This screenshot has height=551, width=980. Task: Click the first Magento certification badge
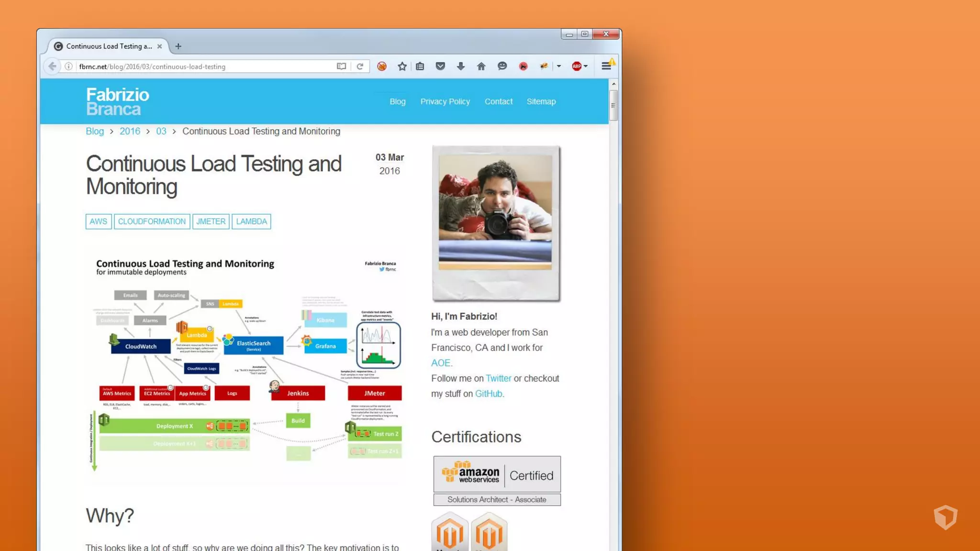[x=450, y=531]
